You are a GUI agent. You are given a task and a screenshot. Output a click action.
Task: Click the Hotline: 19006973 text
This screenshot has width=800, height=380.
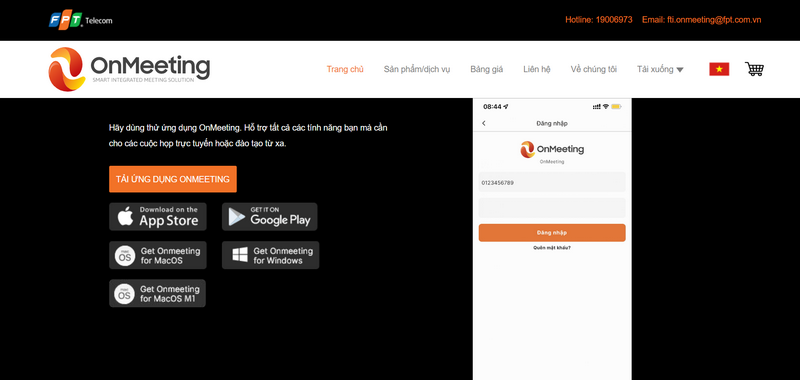[x=598, y=20]
